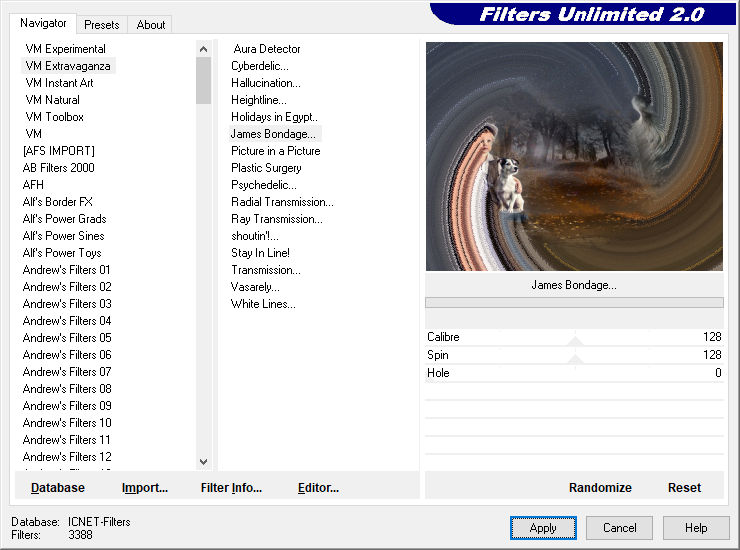This screenshot has width=740, height=550.
Task: Launch the filter Editor...
Action: [318, 488]
